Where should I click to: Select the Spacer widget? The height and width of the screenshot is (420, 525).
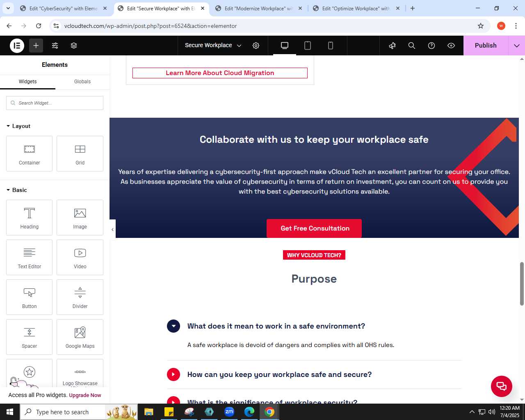pos(30,337)
